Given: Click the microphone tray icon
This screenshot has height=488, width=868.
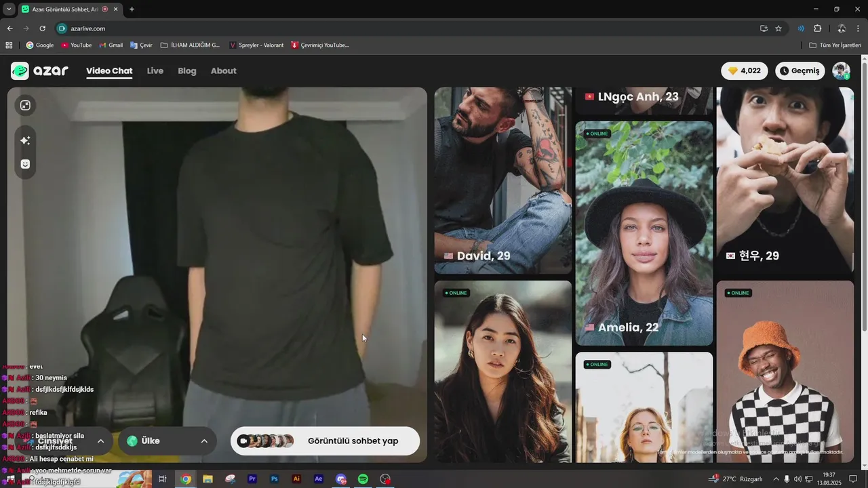Looking at the screenshot, I should click(787, 479).
